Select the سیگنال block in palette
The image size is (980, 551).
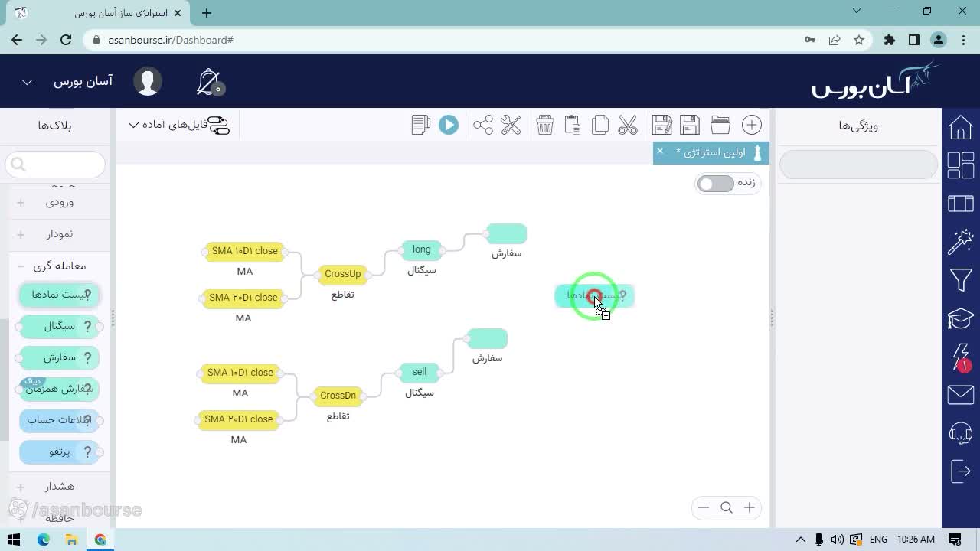pos(58,326)
